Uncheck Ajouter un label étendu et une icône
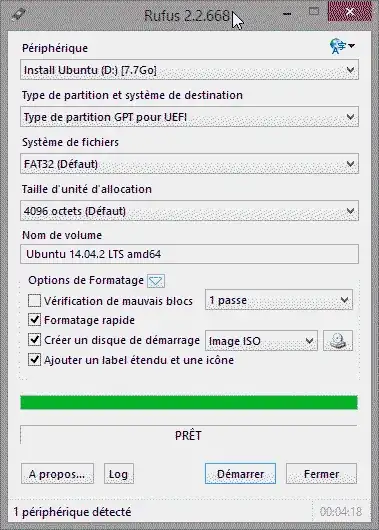 (x=34, y=360)
